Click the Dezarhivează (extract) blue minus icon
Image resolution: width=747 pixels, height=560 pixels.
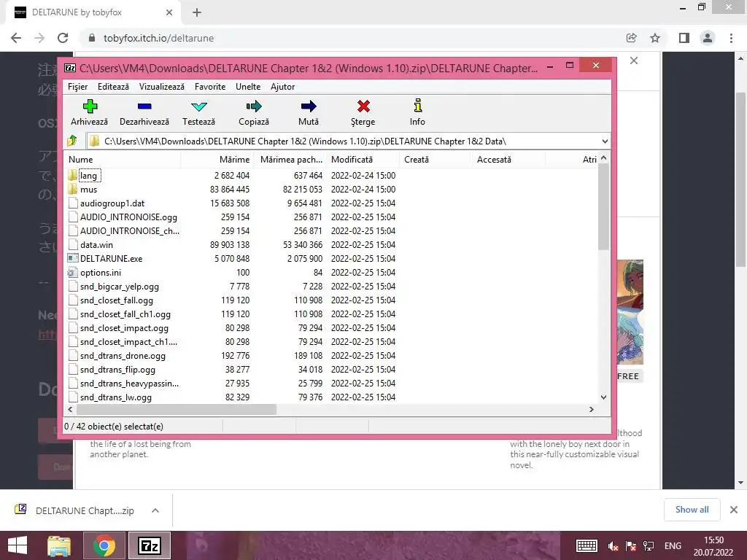144,106
